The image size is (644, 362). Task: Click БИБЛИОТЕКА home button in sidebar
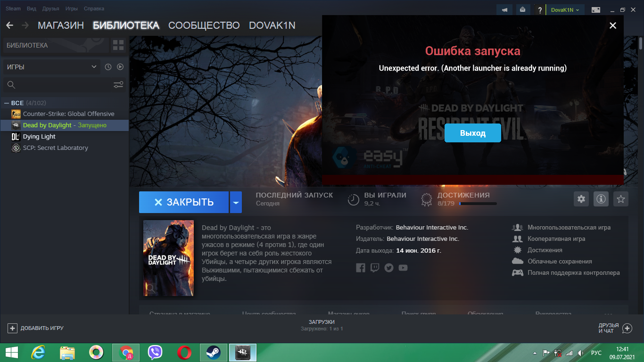click(56, 45)
